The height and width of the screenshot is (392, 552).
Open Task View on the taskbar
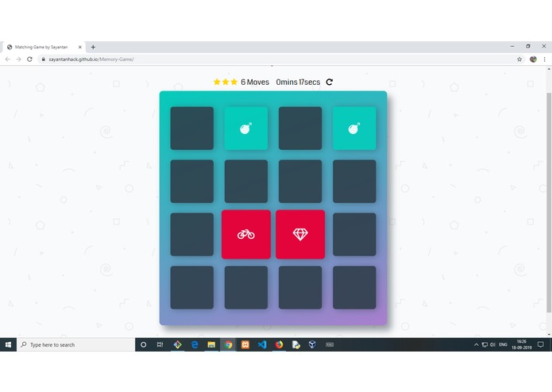point(160,344)
